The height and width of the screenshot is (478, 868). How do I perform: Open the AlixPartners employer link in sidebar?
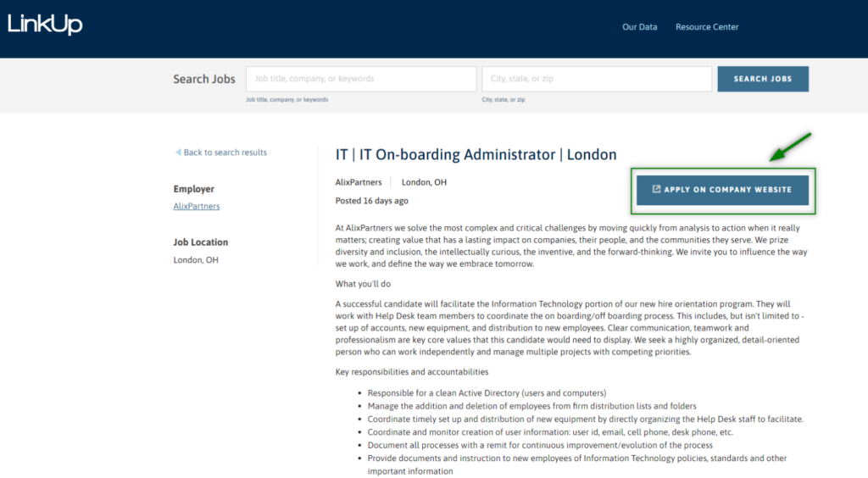[x=197, y=206]
